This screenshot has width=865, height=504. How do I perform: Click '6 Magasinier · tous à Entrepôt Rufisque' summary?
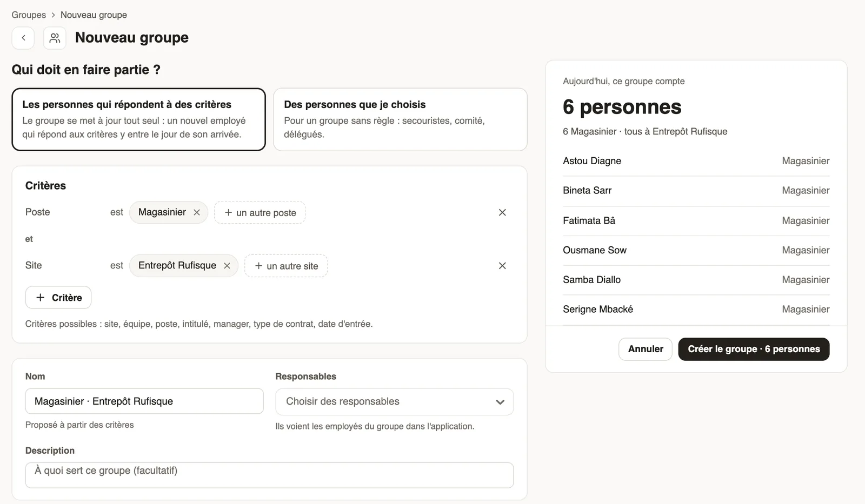tap(645, 131)
